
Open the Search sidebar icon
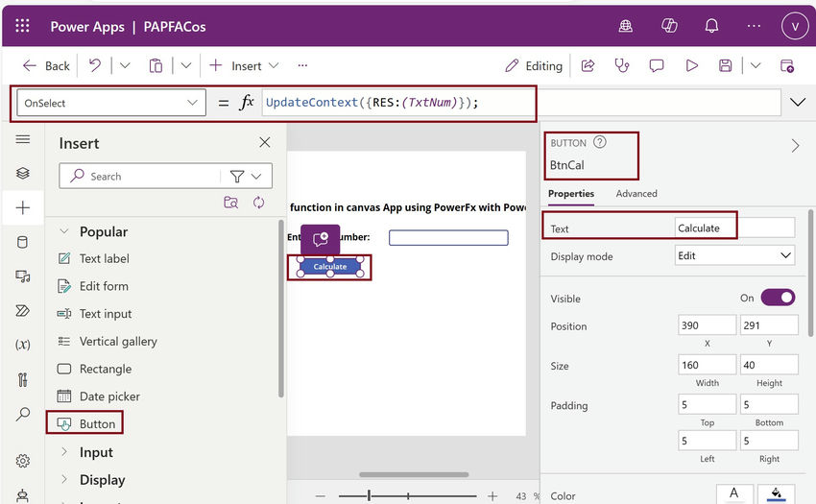(23, 415)
